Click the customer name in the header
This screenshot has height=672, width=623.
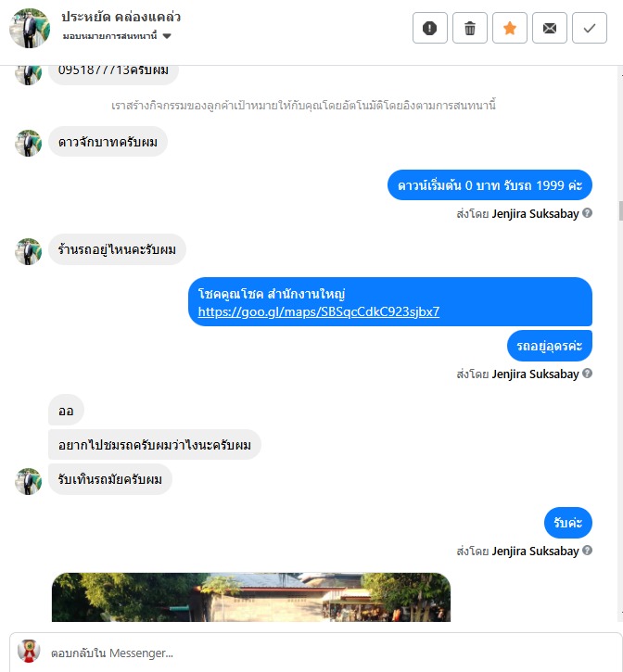(x=121, y=17)
